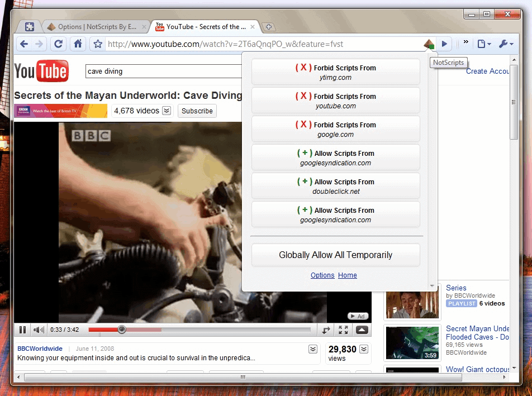
Task: Open the wrench settings menu
Action: tap(506, 44)
